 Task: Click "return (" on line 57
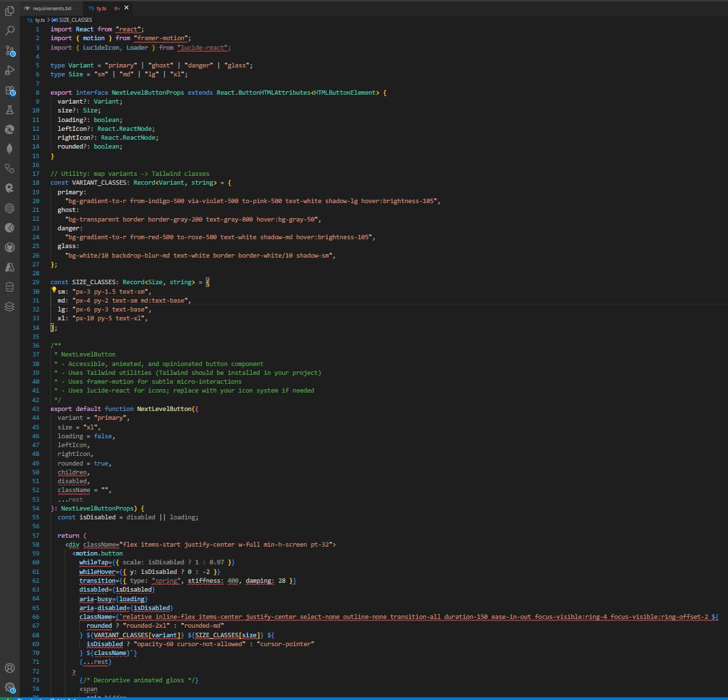72,536
